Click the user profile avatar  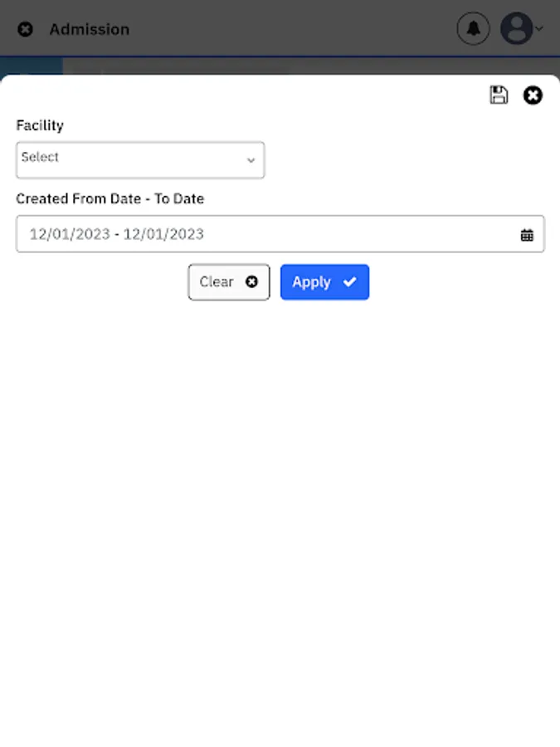[x=517, y=29]
